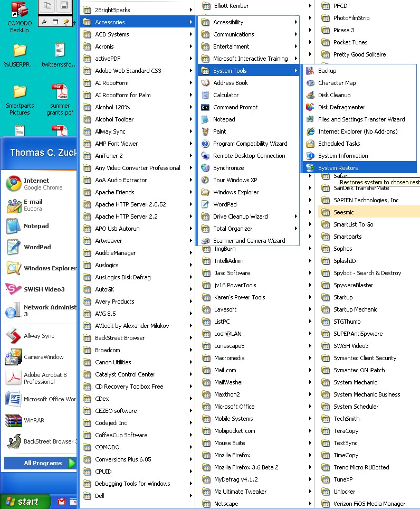
Task: Click the All Programs button
Action: [x=40, y=463]
